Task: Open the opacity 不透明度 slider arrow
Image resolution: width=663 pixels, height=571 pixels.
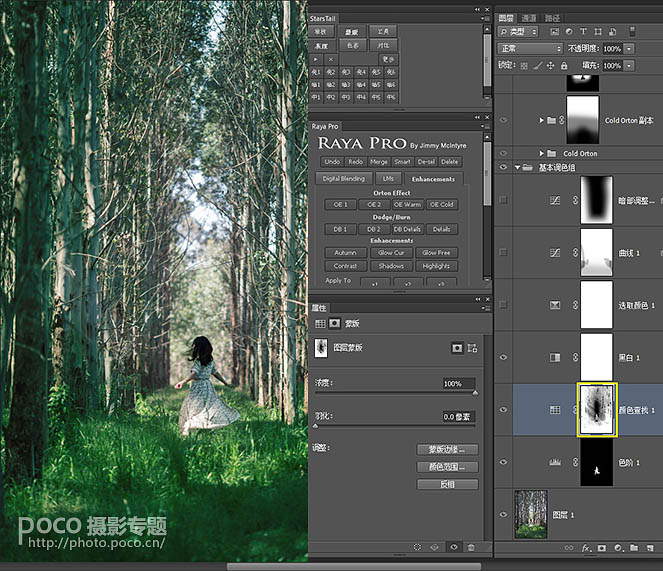Action: (629, 49)
